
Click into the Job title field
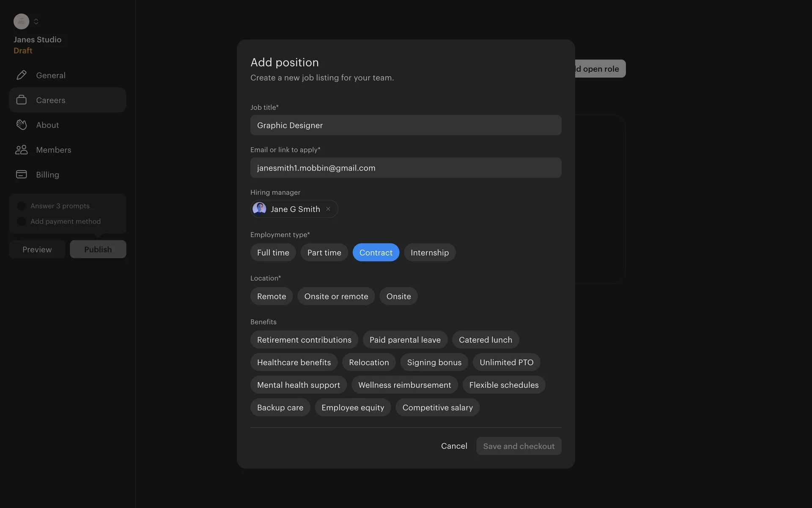point(406,125)
